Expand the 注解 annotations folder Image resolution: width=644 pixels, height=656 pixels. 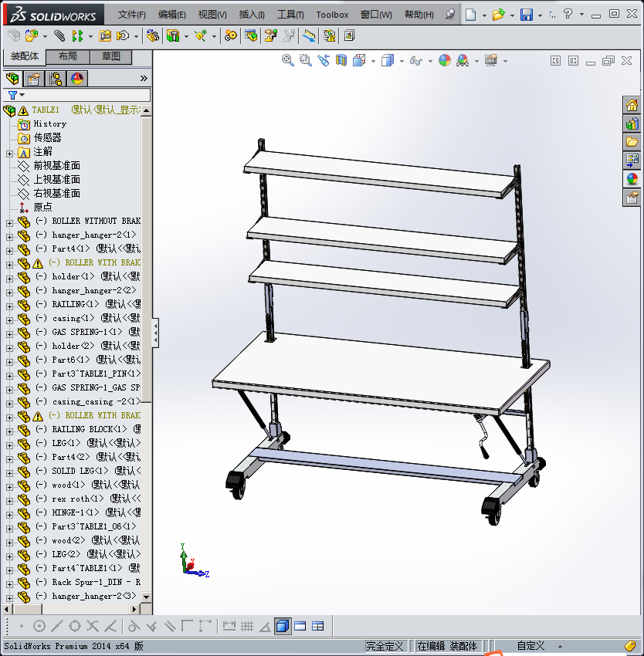pyautogui.click(x=9, y=154)
